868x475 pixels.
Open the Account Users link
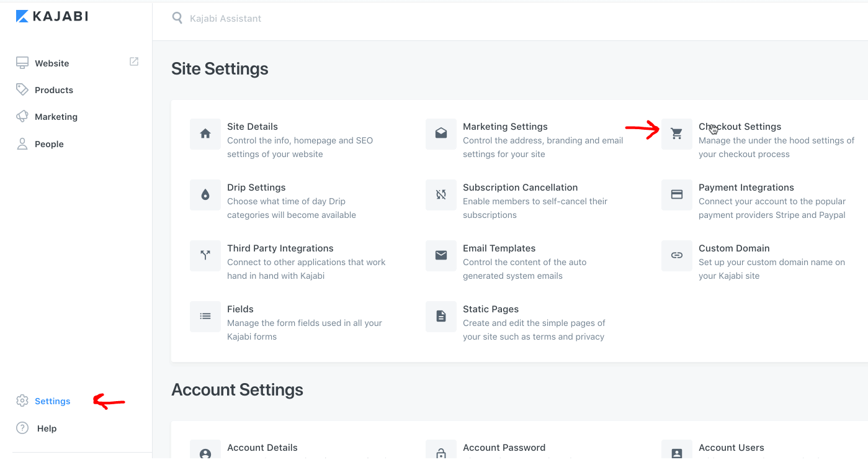[732, 448]
